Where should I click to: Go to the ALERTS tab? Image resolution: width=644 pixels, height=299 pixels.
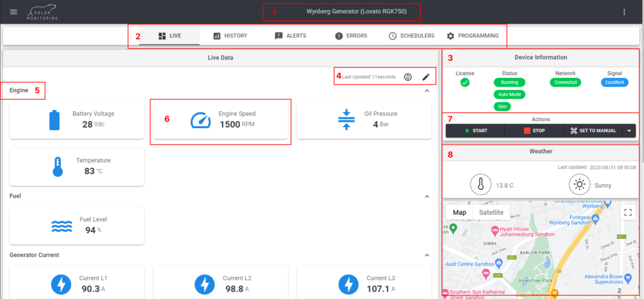(x=291, y=36)
